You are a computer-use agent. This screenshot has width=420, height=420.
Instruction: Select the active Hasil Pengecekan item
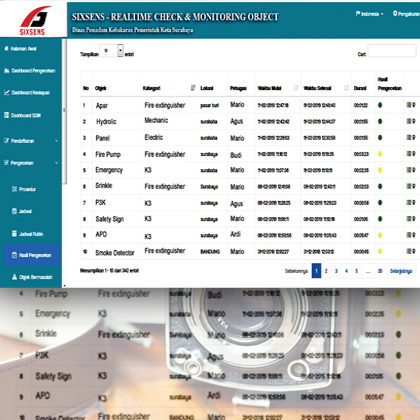tap(32, 255)
